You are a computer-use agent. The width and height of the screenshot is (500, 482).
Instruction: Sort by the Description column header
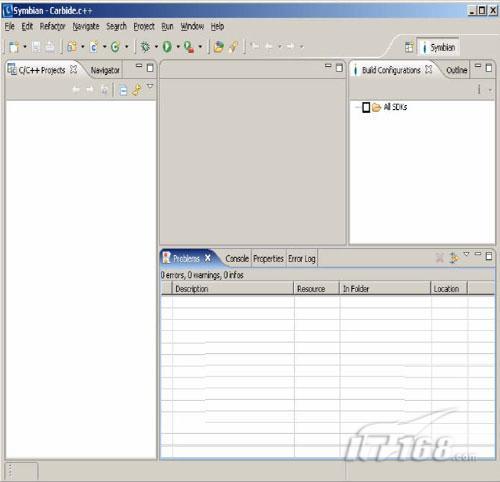232,289
